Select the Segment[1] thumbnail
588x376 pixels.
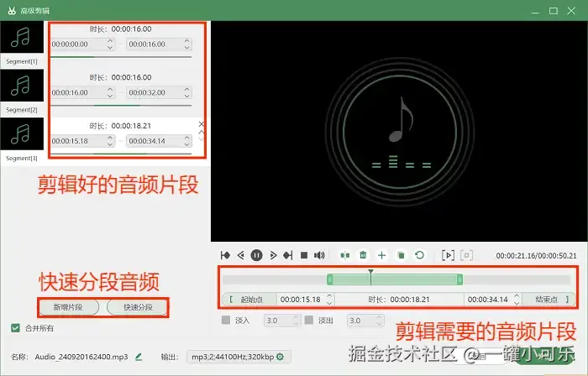point(22,37)
